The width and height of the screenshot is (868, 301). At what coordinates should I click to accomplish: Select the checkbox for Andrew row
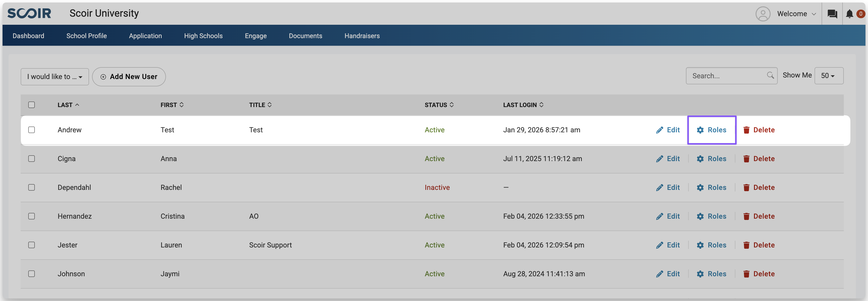tap(32, 130)
